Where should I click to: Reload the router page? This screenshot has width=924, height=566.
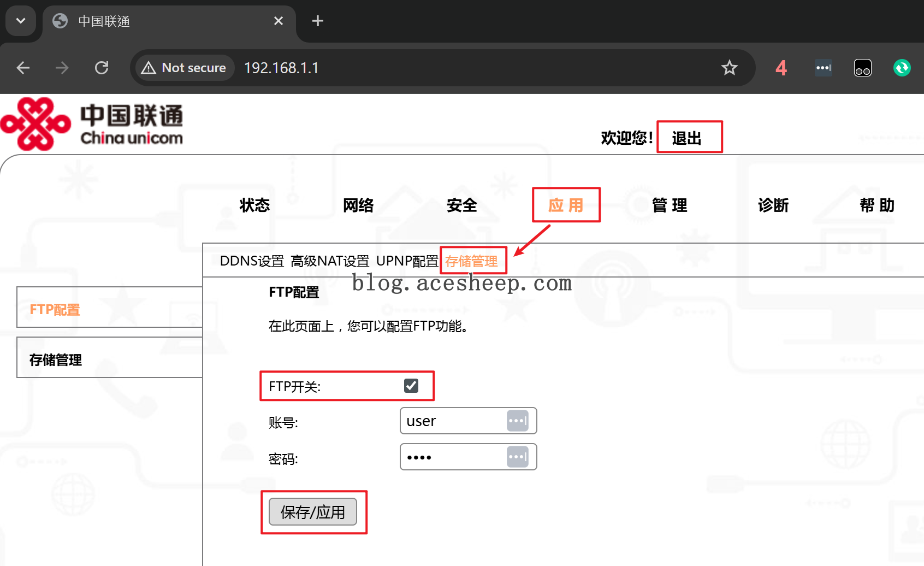coord(102,68)
